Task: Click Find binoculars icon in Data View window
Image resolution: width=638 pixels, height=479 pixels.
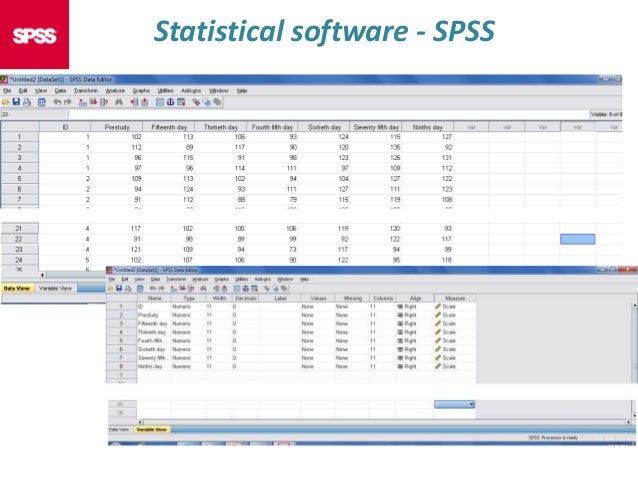Action: [119, 102]
